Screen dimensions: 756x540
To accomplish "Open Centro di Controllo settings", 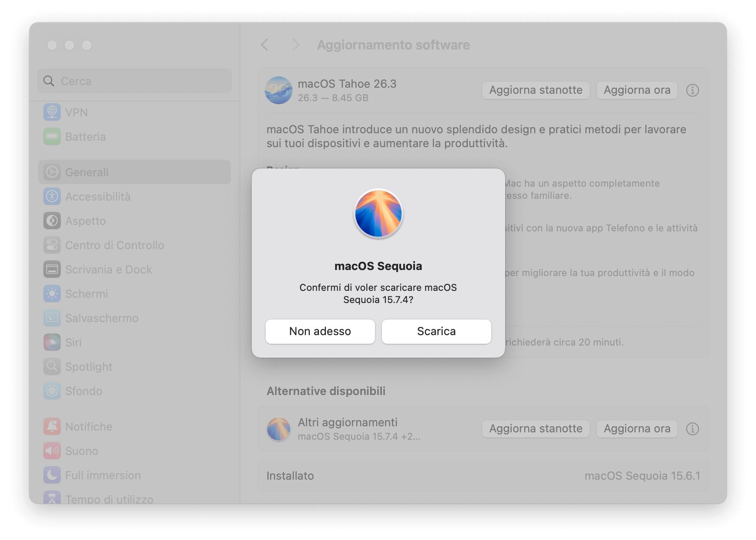I will 135,245.
